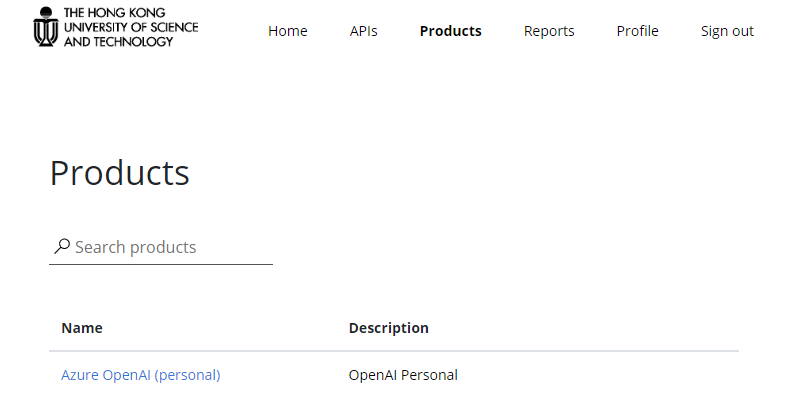Screen dimensions: 790x400
Task: Select the Products navigation item
Action: click(x=450, y=31)
